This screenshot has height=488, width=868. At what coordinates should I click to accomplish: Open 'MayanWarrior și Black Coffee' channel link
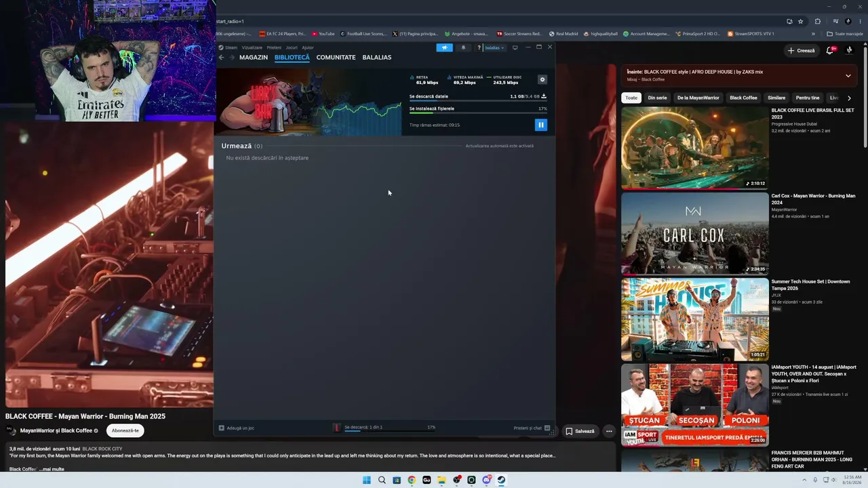(56, 430)
